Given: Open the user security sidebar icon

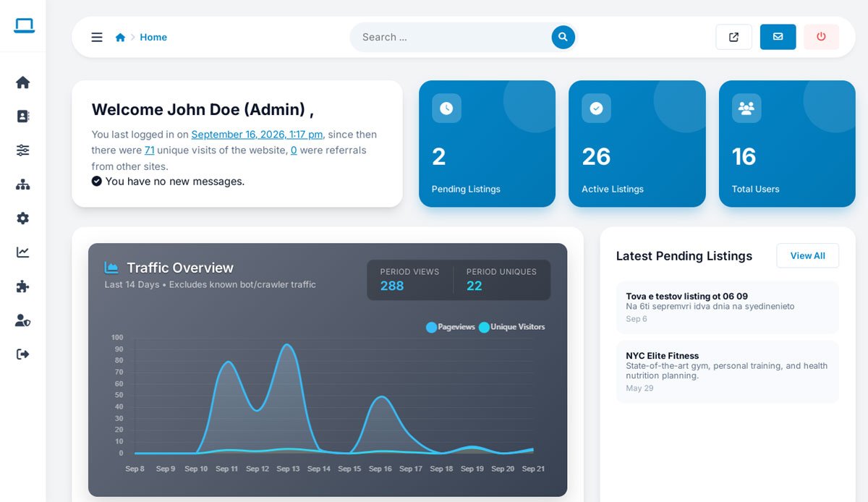Looking at the screenshot, I should click(x=23, y=320).
